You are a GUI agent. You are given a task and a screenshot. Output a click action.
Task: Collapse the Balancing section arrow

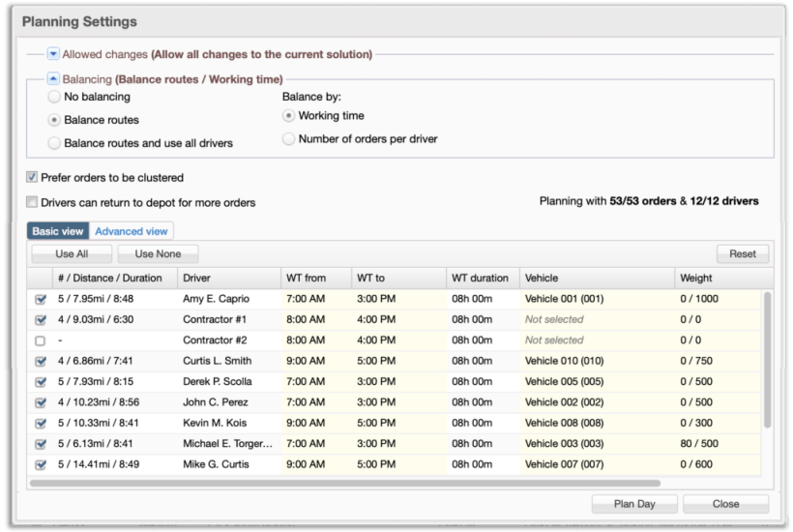point(54,79)
